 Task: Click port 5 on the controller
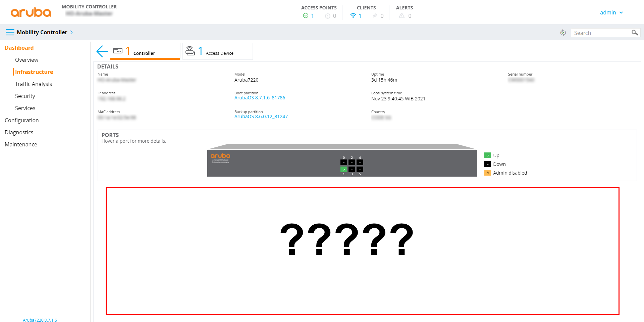(x=360, y=170)
